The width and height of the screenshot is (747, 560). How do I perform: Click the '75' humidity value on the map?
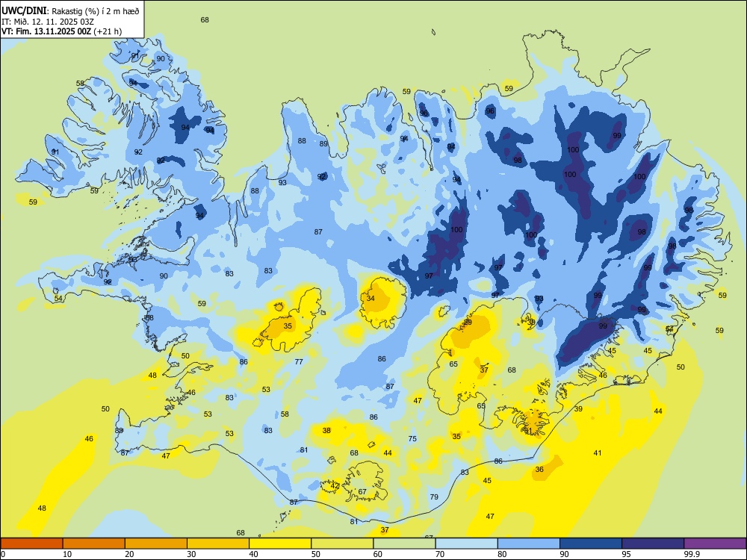[x=412, y=438]
